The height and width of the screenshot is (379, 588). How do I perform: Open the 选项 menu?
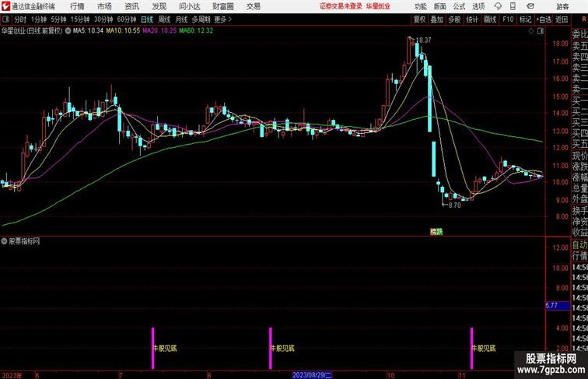[x=478, y=6]
